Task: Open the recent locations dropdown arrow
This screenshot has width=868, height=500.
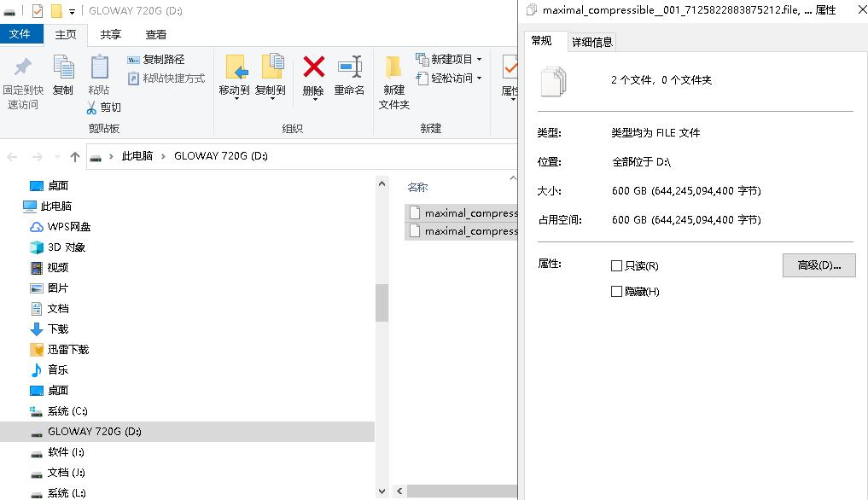Action: coord(57,157)
